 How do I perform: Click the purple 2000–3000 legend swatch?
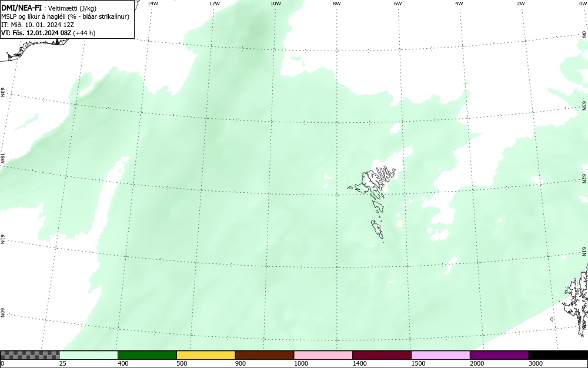(499, 355)
